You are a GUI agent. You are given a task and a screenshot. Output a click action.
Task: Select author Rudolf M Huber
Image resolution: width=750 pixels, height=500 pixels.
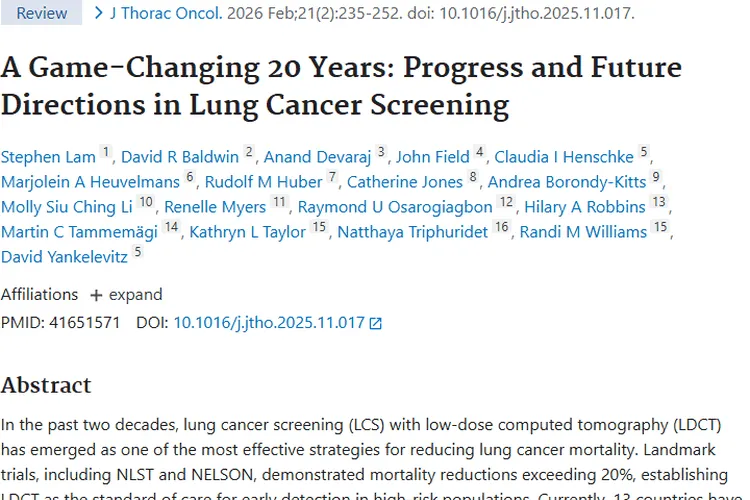264,182
